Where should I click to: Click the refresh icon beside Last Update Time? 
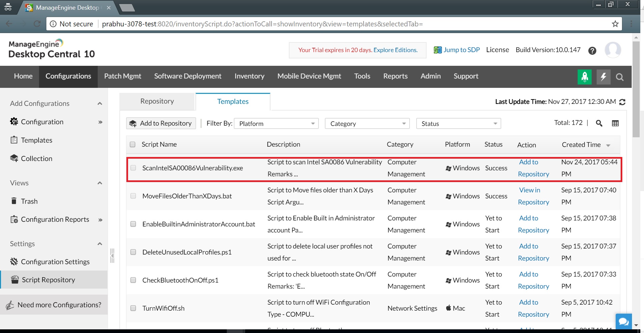pyautogui.click(x=622, y=102)
